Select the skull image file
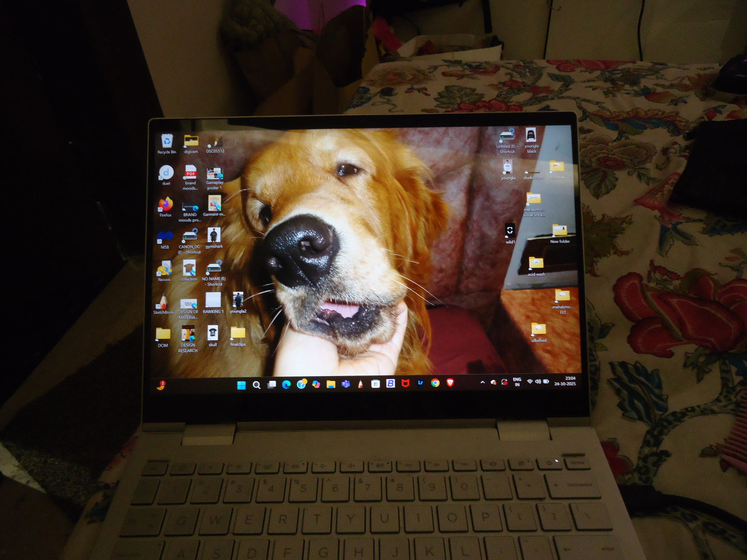747x560 pixels. tap(212, 336)
